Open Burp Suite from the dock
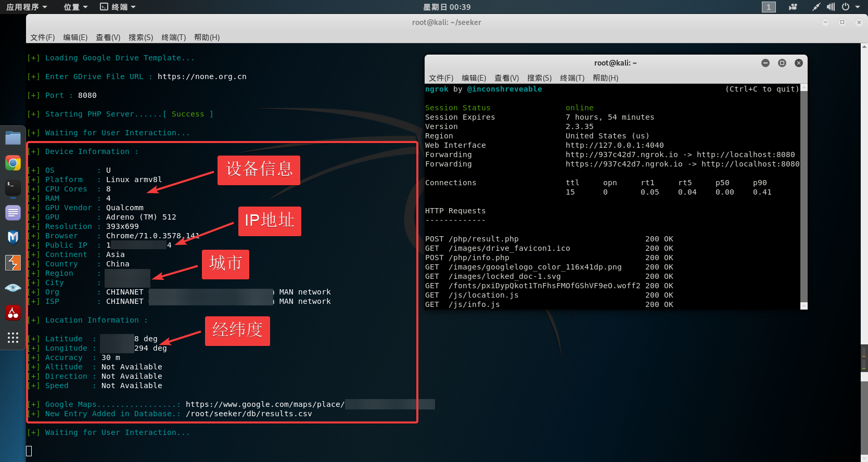 13,263
